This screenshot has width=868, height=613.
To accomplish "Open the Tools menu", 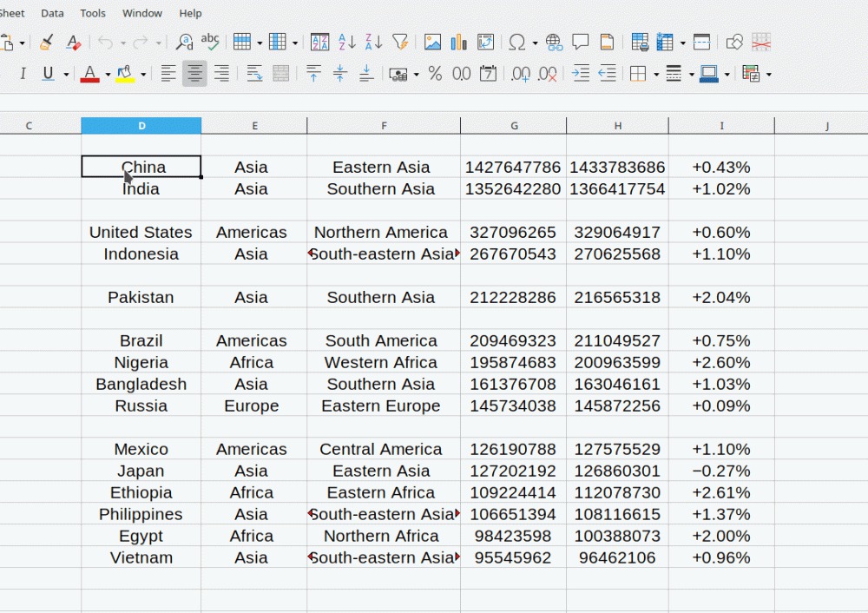I will (93, 13).
